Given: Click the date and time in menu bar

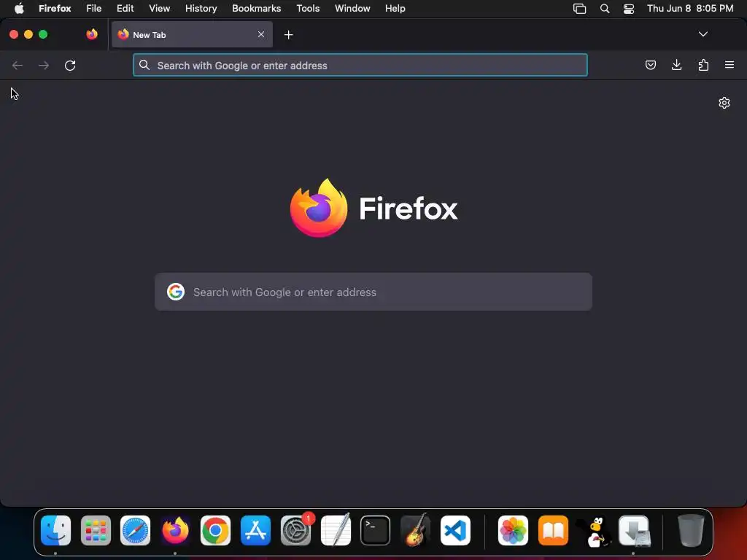Looking at the screenshot, I should click(690, 8).
